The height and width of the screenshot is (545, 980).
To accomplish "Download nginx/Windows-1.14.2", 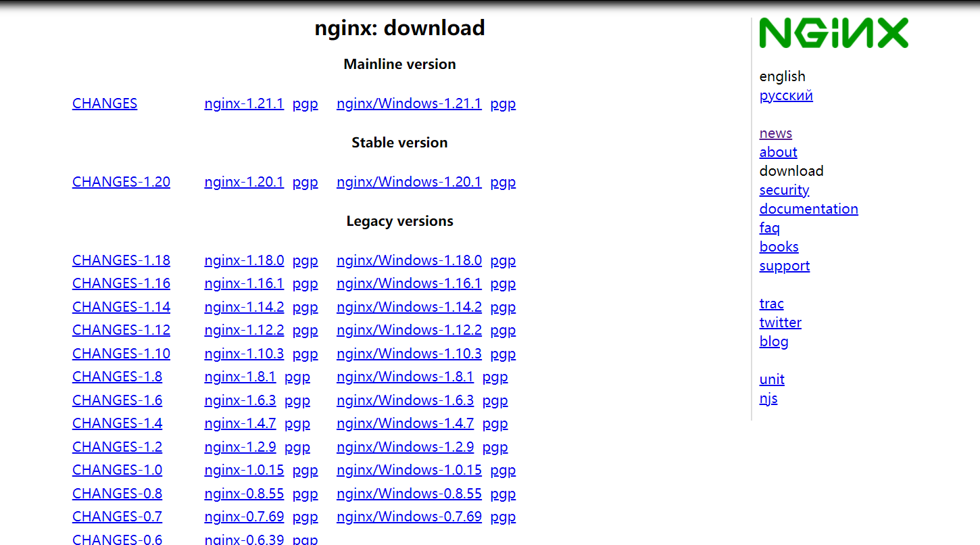I will point(409,307).
